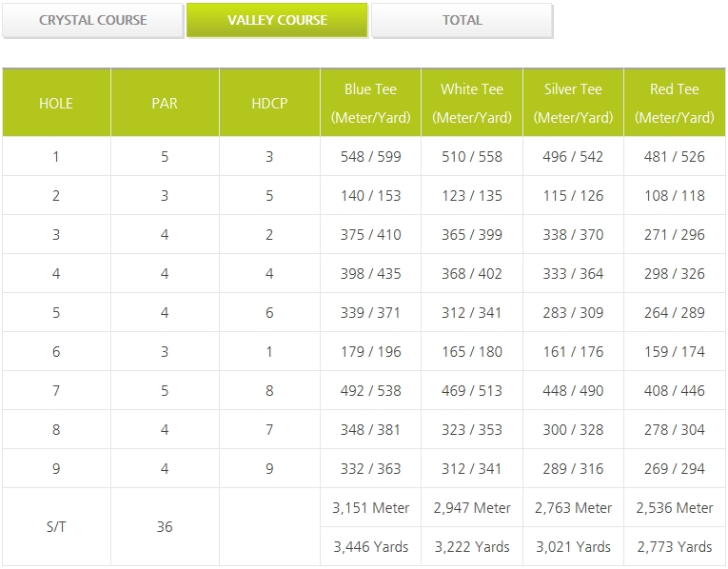Click the '323 / 353' cell
The image size is (728, 569).
(x=472, y=430)
